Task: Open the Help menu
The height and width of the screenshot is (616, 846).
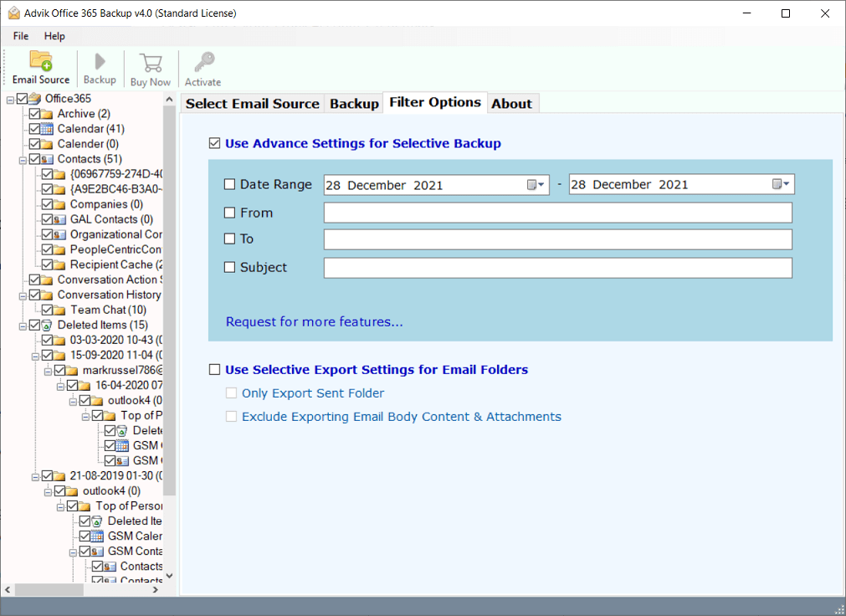Action: click(54, 36)
